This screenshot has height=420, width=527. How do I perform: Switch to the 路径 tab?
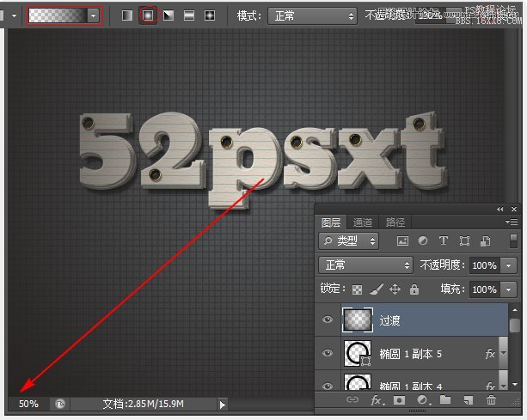click(395, 222)
